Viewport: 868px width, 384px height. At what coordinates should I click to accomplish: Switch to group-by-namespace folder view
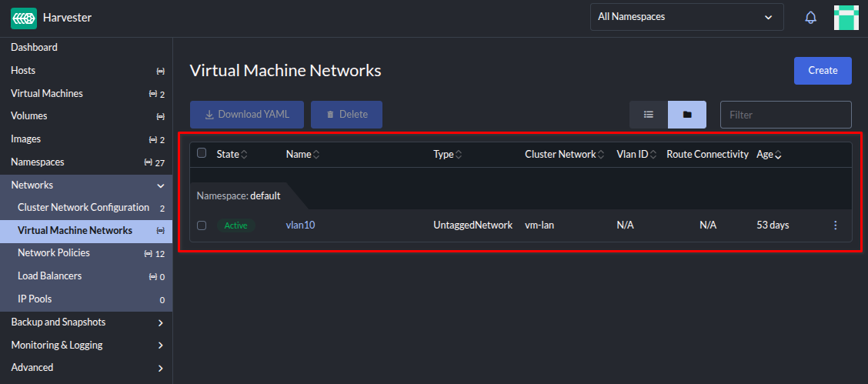(x=687, y=115)
